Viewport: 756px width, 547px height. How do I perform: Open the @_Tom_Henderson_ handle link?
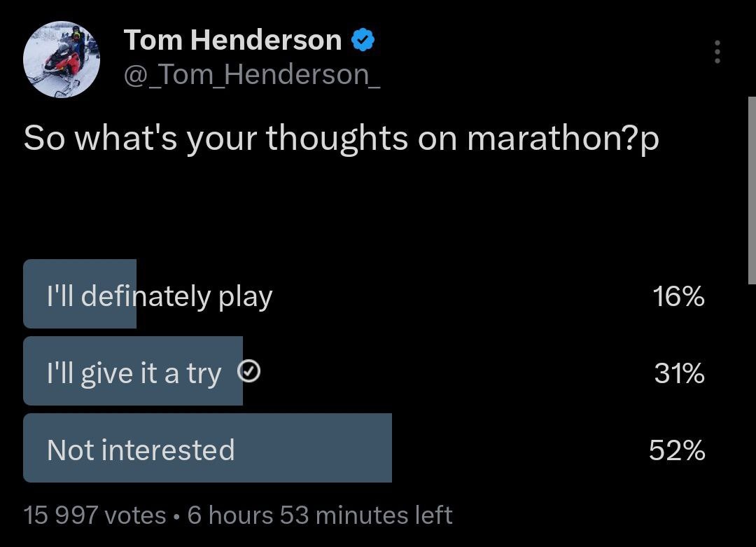click(252, 74)
